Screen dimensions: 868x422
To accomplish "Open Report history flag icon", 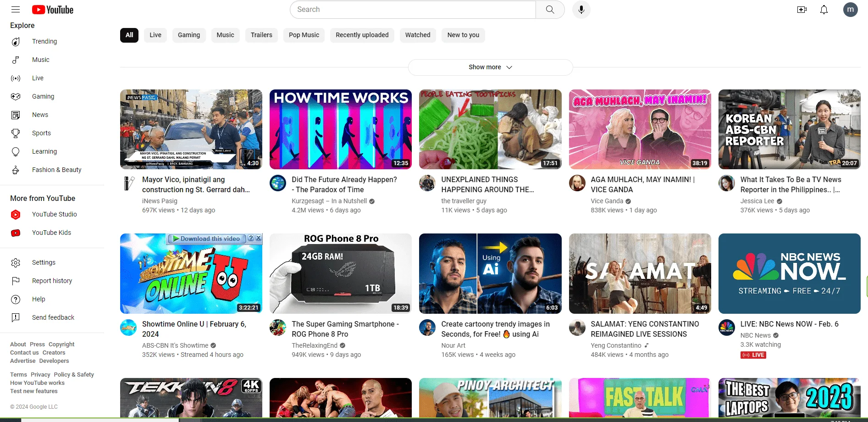I will point(16,281).
